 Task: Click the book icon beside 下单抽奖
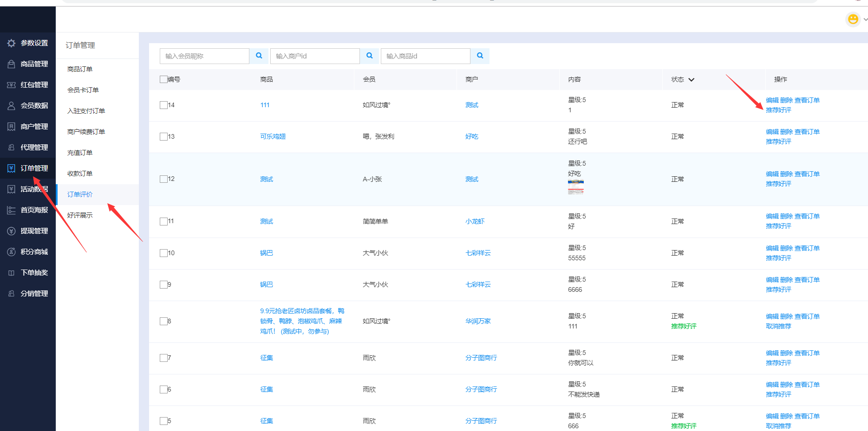coord(11,273)
